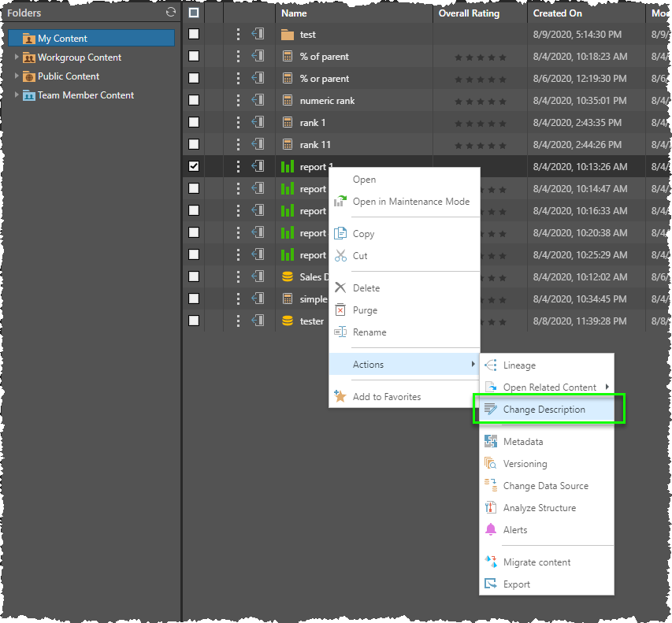Image resolution: width=672 pixels, height=623 pixels.
Task: Click the open-panel arrow icon on rank 1 row
Action: pos(258,123)
